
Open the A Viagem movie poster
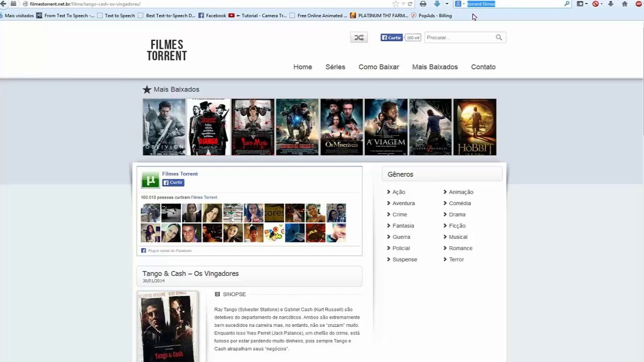(x=386, y=127)
